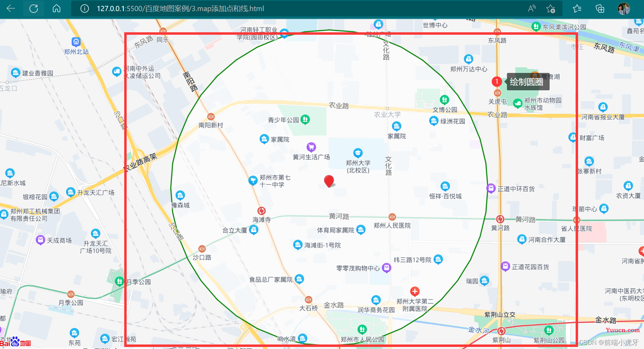644x349 pixels.
Task: Open the Baidu map logo link
Action: pos(16,342)
